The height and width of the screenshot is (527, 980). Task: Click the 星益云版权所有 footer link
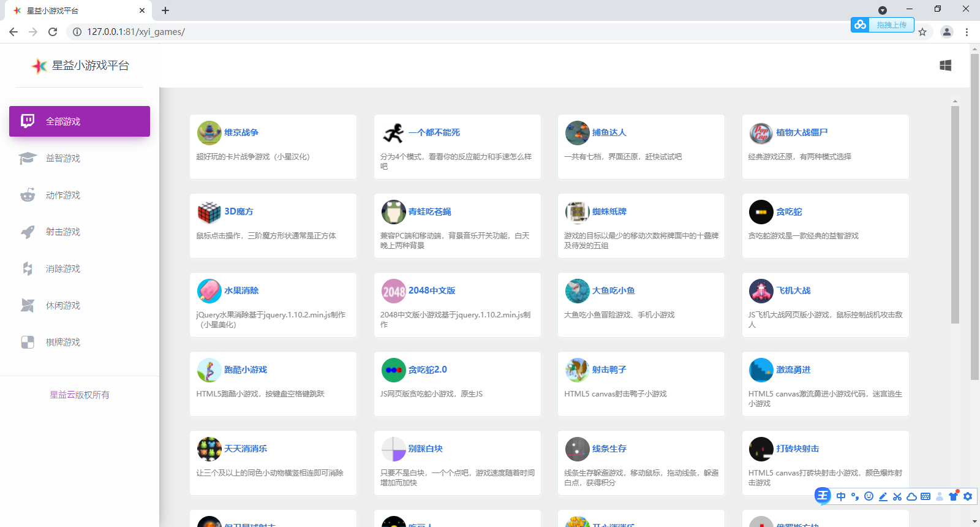click(x=80, y=395)
